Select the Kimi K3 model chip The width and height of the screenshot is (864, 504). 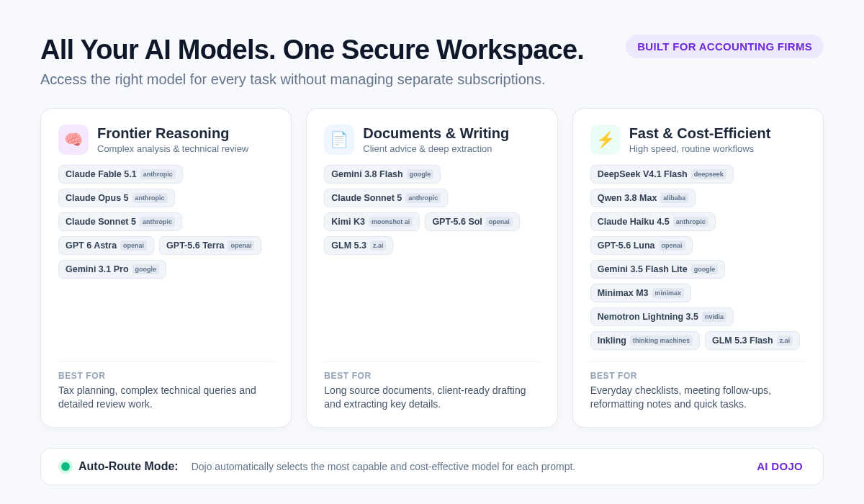(x=372, y=222)
